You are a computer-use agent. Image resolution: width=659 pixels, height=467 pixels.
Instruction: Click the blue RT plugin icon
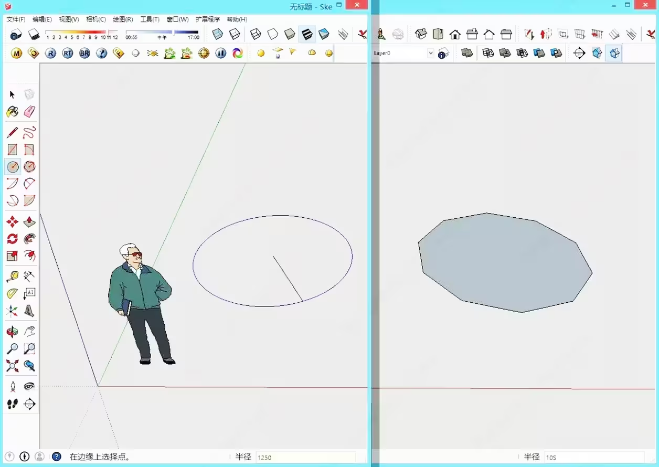(x=67, y=53)
